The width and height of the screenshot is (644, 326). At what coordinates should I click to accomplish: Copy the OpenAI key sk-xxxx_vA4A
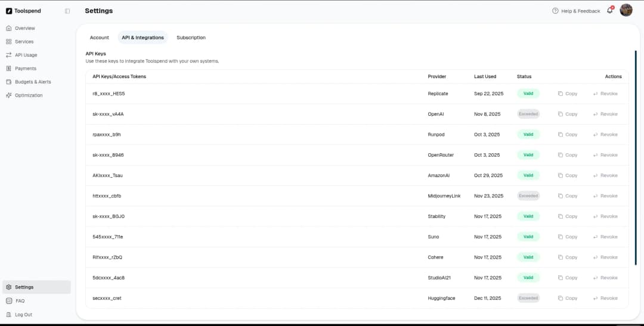click(x=568, y=114)
